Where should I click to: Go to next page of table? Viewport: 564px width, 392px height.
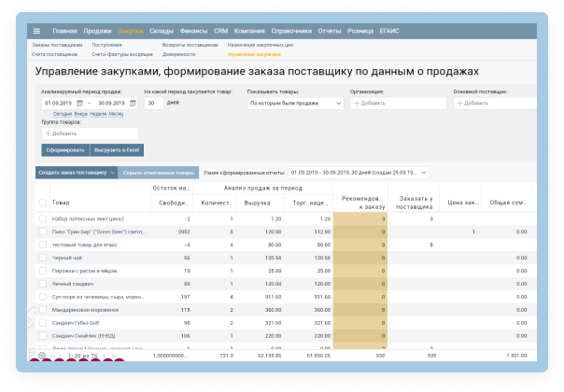coord(105,356)
